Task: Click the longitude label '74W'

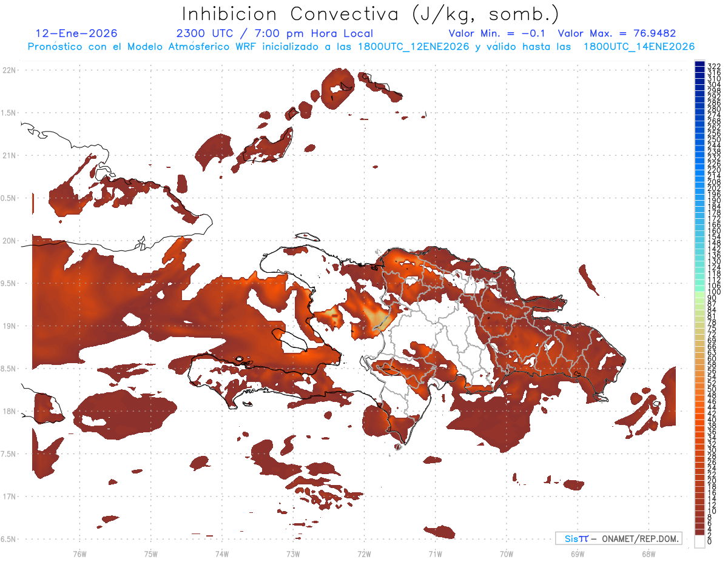Action: point(221,554)
